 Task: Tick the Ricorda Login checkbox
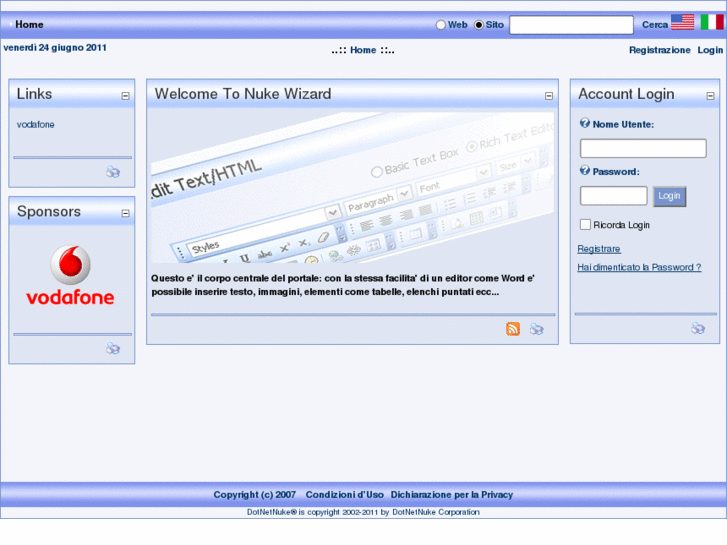point(585,224)
